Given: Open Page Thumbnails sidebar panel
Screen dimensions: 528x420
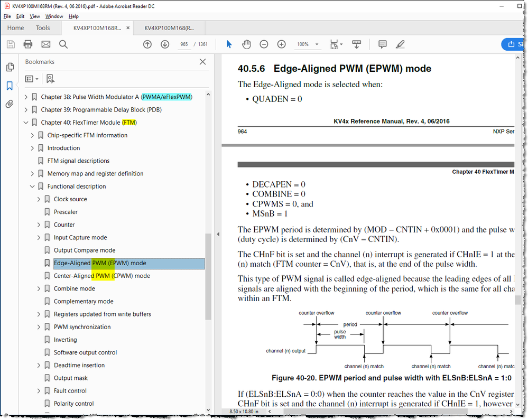Looking at the screenshot, I should (x=10, y=67).
